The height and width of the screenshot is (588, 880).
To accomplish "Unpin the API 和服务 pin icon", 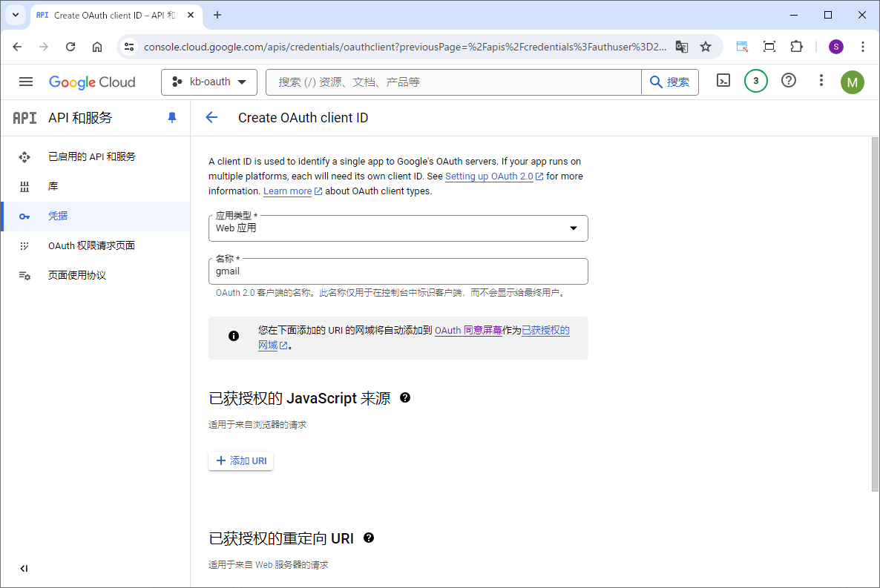I will pos(172,117).
